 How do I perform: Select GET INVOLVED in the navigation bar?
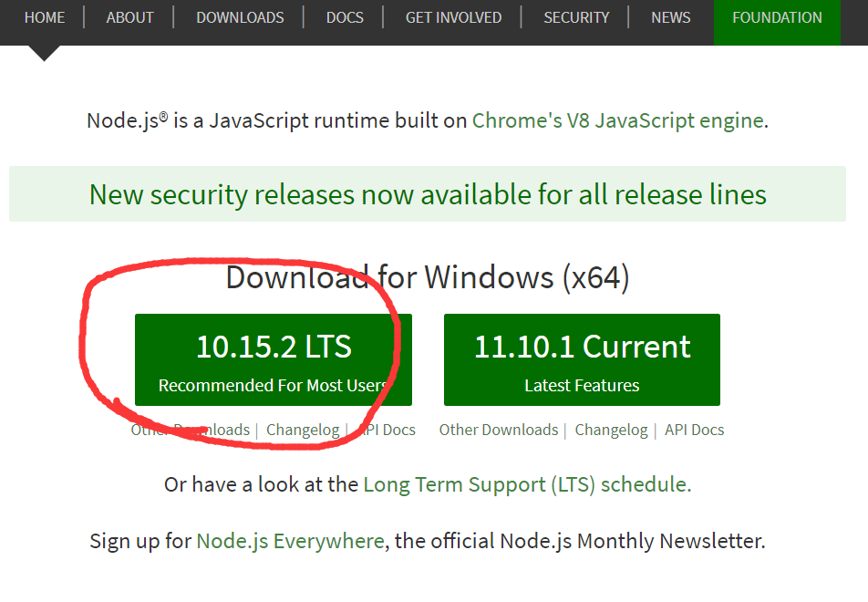pos(453,17)
